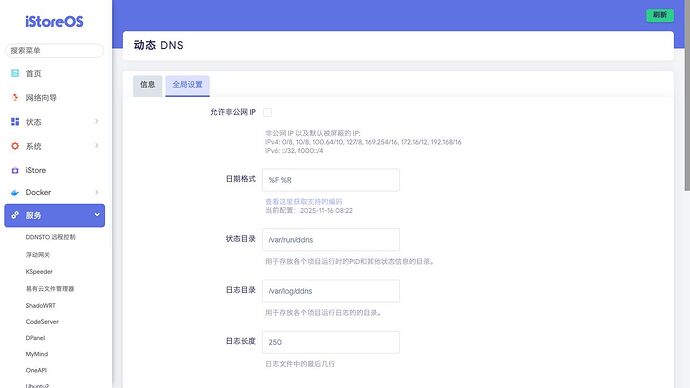Click the 当前配置 date text
The image size is (690, 388).
tap(309, 210)
